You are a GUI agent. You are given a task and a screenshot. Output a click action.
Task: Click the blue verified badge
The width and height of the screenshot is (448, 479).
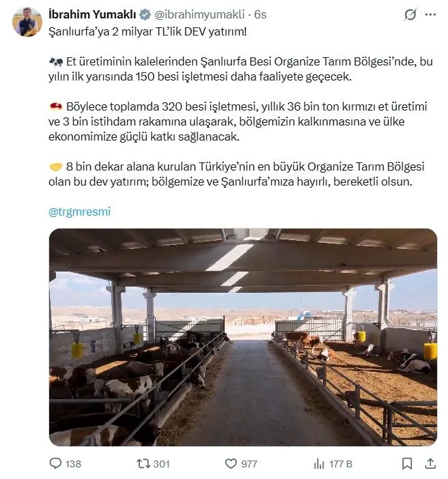(x=145, y=14)
